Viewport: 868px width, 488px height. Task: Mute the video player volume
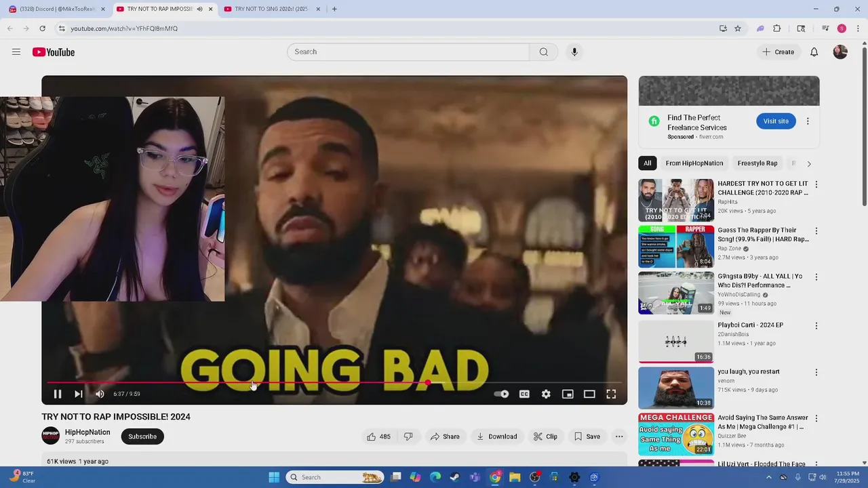coord(100,394)
